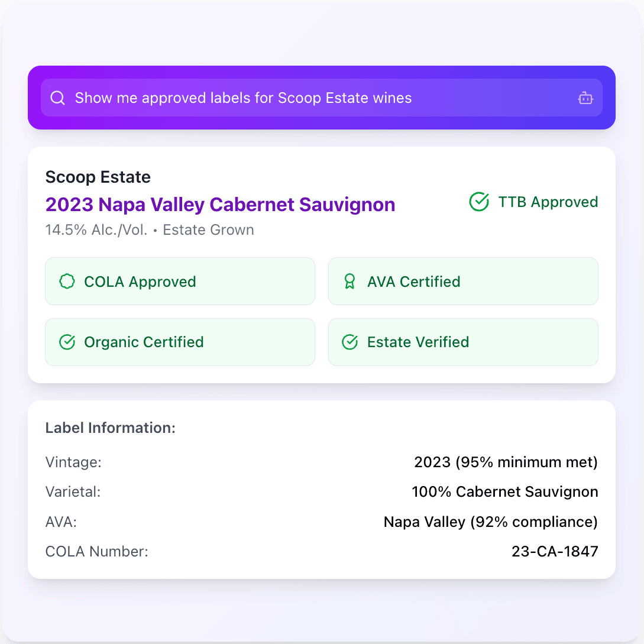Click the AVA Certified ribbon icon
The height and width of the screenshot is (644, 644).
click(x=349, y=281)
